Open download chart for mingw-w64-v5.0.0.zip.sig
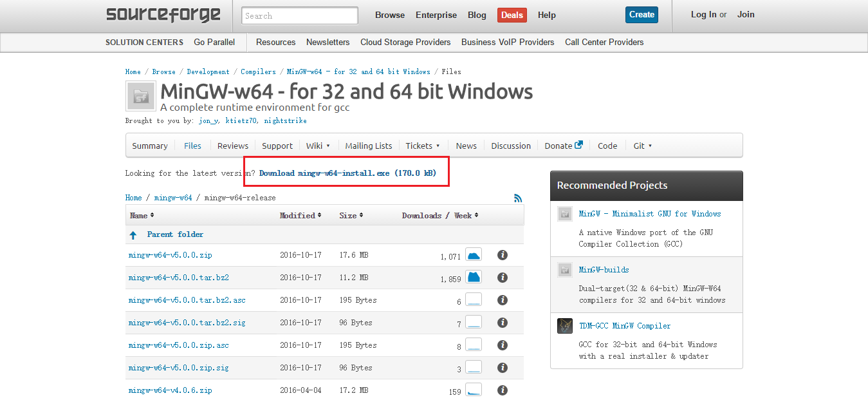This screenshot has height=400, width=868. click(x=474, y=368)
